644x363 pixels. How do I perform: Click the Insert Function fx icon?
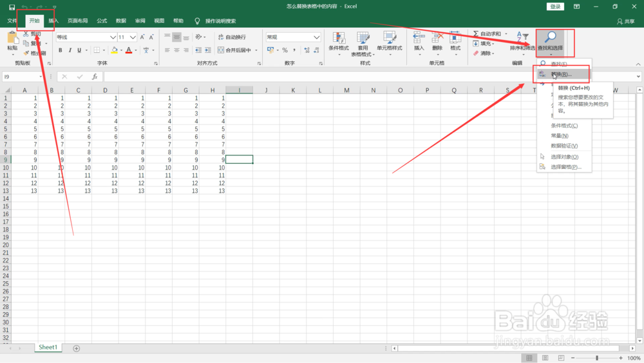[95, 77]
